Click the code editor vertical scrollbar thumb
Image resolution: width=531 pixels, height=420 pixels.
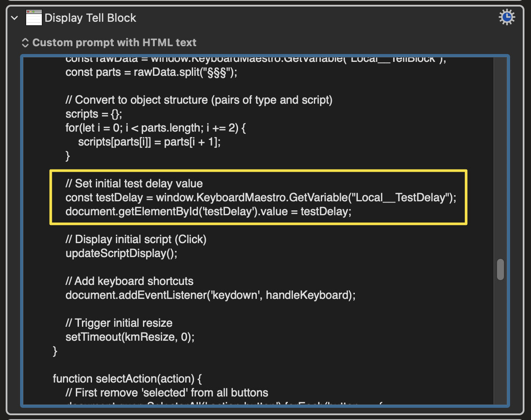click(x=500, y=269)
